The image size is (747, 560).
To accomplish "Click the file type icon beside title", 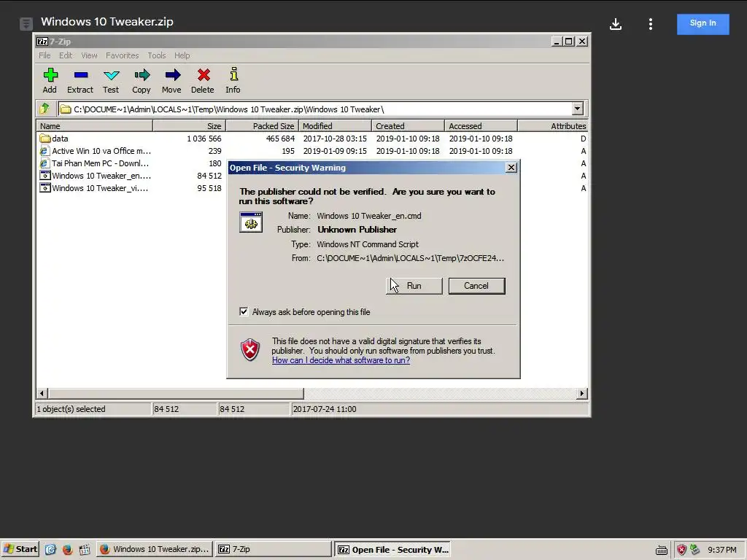I will (x=26, y=23).
